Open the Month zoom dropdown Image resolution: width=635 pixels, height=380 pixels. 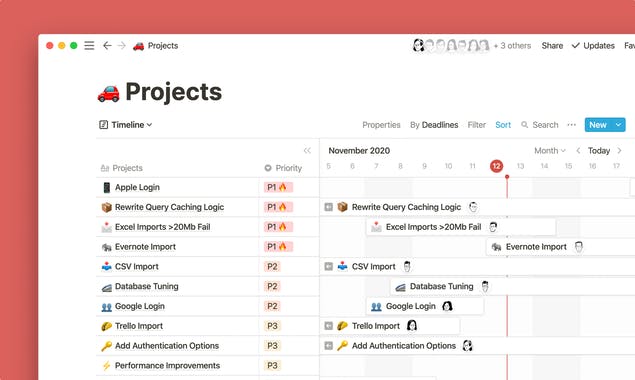click(550, 151)
